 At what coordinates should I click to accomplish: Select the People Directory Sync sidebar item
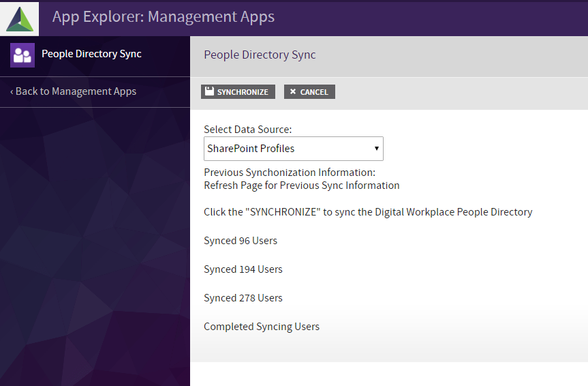(91, 54)
